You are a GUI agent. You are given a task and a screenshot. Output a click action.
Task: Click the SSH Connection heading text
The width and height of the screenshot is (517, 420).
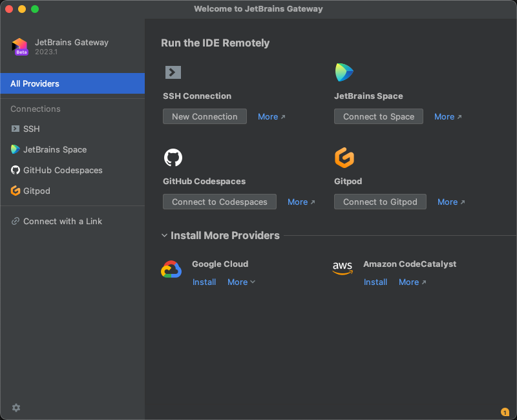pyautogui.click(x=197, y=96)
